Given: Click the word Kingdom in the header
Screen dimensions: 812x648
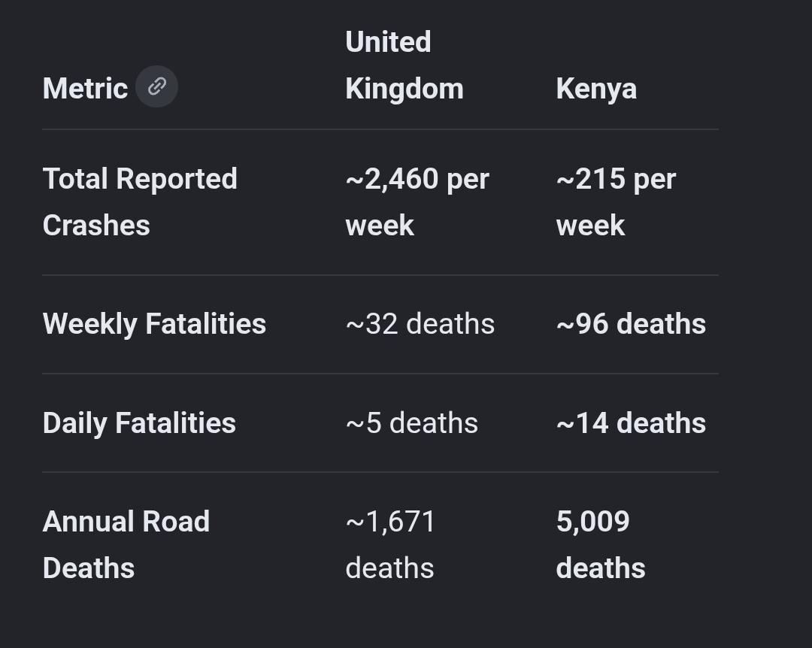Looking at the screenshot, I should (x=404, y=89).
